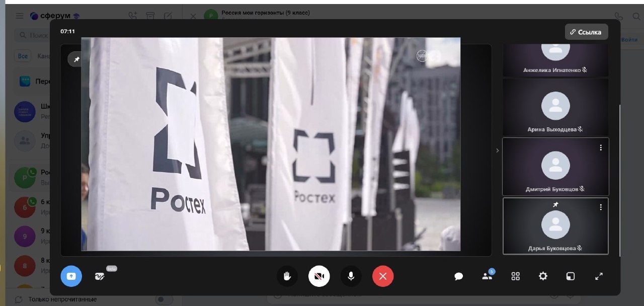Image resolution: width=644 pixels, height=306 pixels.
Task: Select Анжелика Игнатенко participant tile
Action: coord(555,60)
